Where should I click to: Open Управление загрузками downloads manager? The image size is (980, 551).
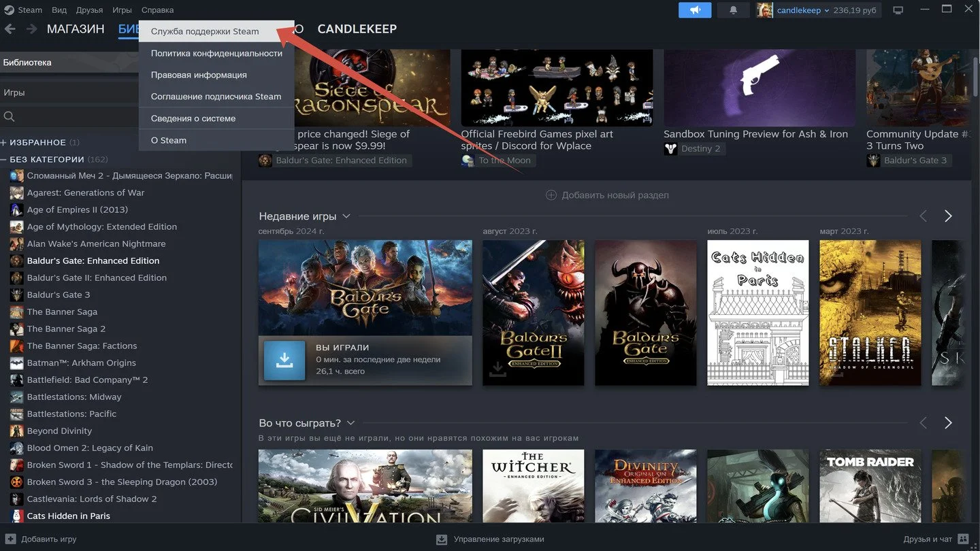[x=490, y=539]
